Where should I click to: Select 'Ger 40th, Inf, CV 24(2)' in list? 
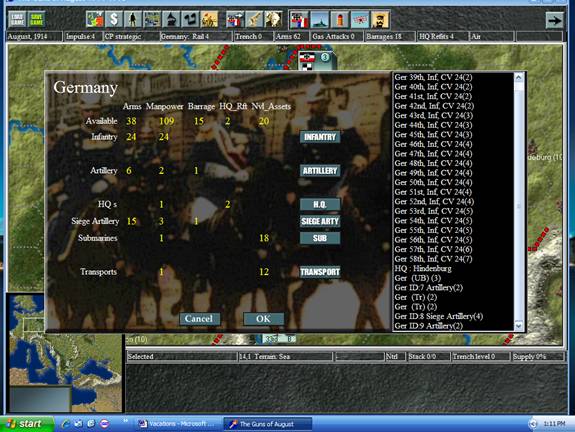(433, 87)
